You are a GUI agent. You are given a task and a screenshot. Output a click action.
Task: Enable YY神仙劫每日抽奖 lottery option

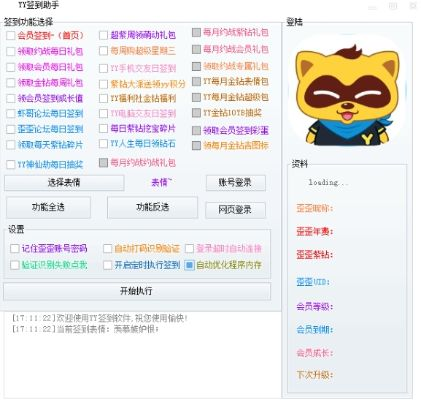click(11, 164)
